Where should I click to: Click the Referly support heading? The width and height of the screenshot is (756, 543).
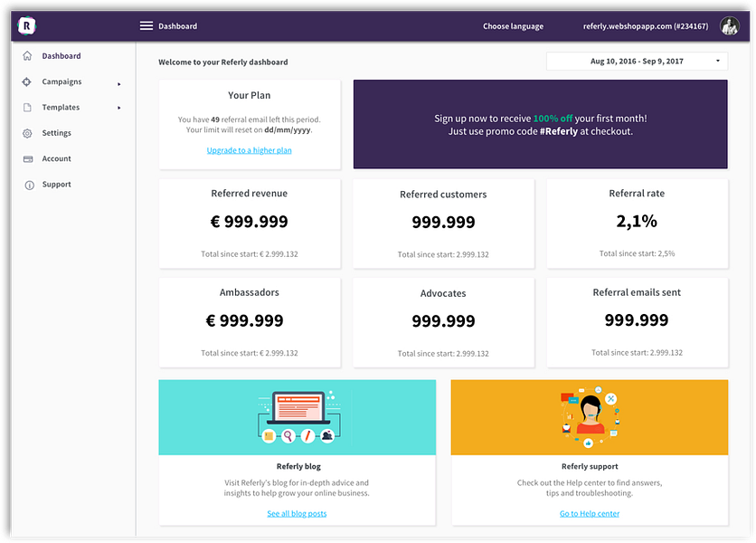[590, 466]
